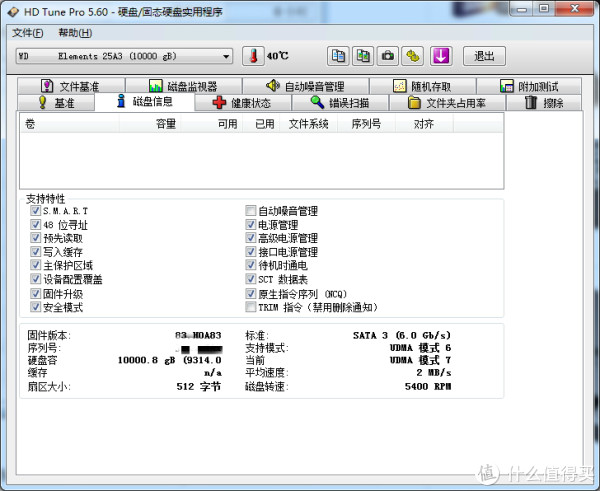Toggle the 安全模式 checkbox

pos(36,307)
